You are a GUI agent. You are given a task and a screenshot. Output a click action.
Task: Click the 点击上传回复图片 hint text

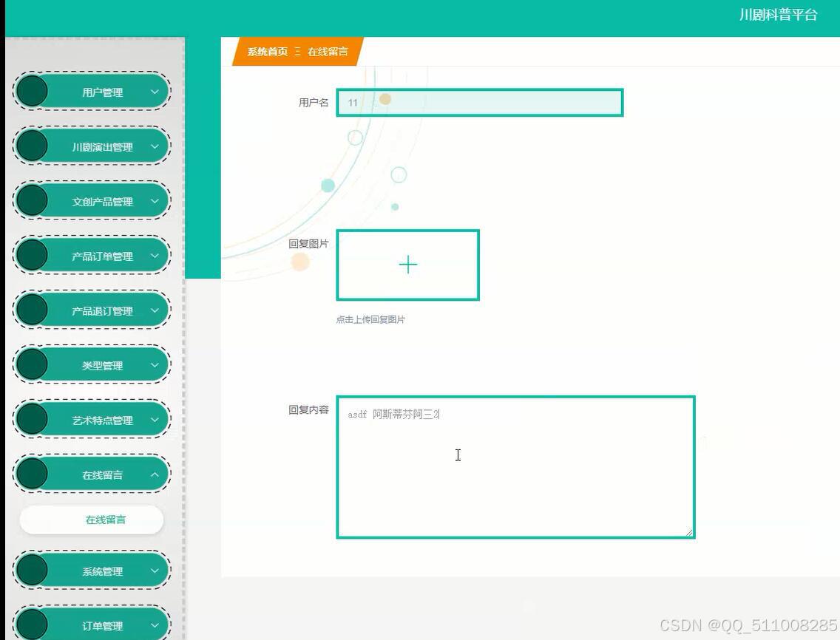(x=370, y=320)
